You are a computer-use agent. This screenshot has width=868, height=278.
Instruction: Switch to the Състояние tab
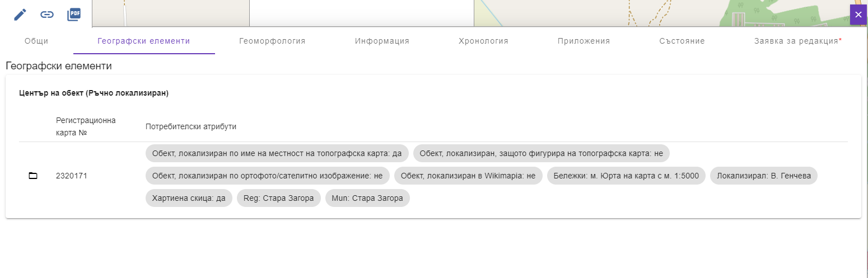682,41
